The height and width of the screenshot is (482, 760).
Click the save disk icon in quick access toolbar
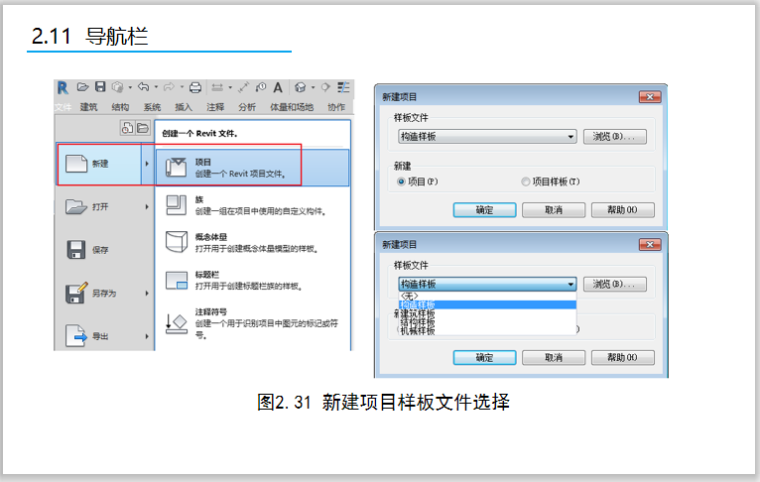click(x=100, y=87)
